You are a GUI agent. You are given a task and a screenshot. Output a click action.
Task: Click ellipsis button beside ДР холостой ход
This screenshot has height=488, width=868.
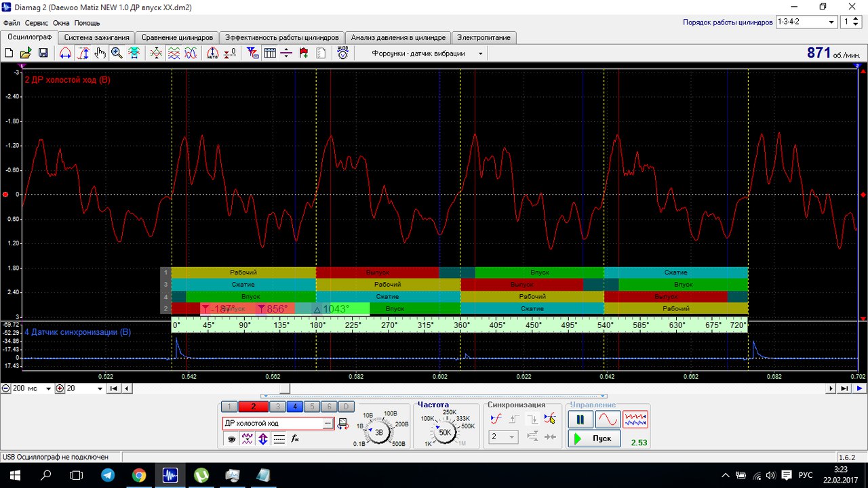click(329, 423)
